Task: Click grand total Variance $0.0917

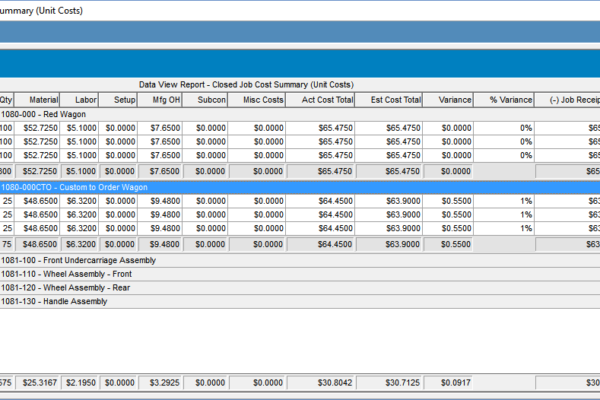Action: pos(448,383)
